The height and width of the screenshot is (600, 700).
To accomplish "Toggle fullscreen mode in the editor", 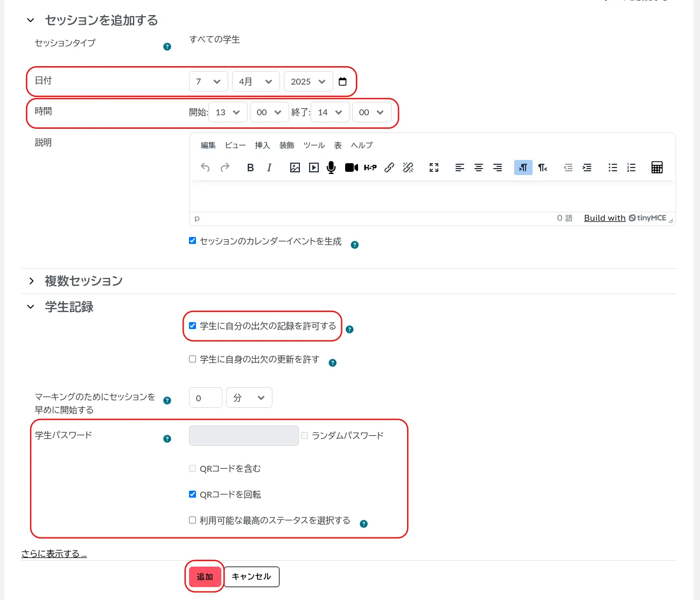I will pyautogui.click(x=434, y=168).
